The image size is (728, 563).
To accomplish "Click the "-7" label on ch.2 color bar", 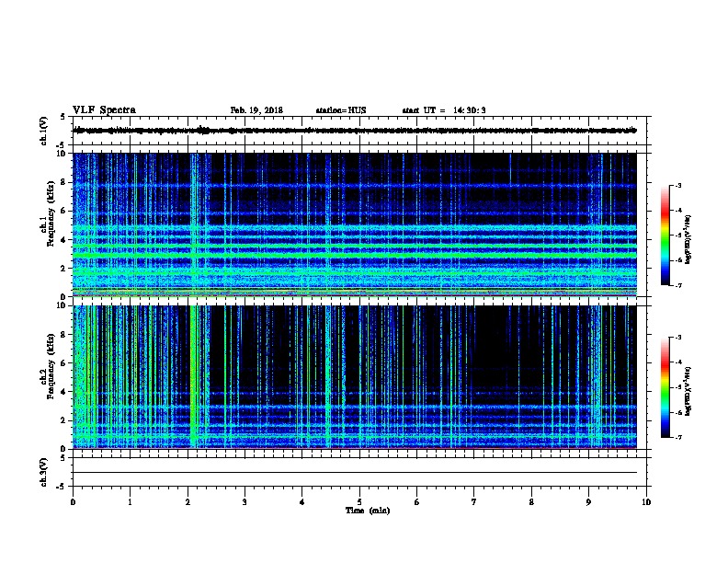I will tap(677, 437).
